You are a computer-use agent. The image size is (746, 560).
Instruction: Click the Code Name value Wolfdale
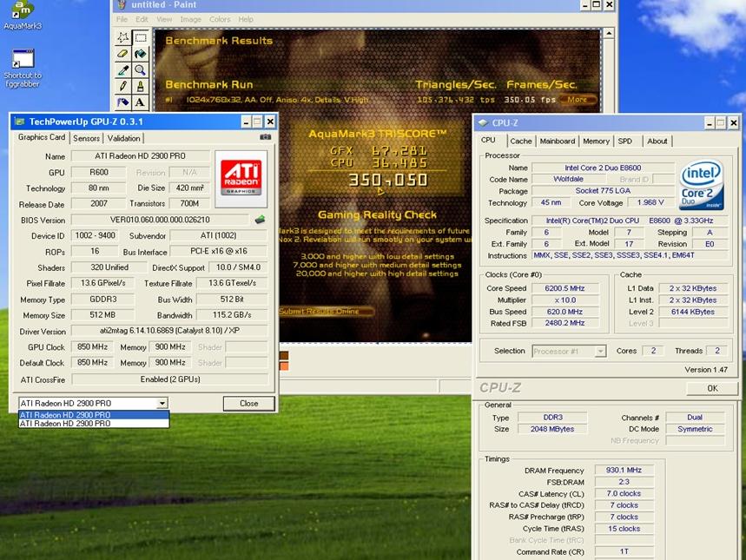coord(569,179)
